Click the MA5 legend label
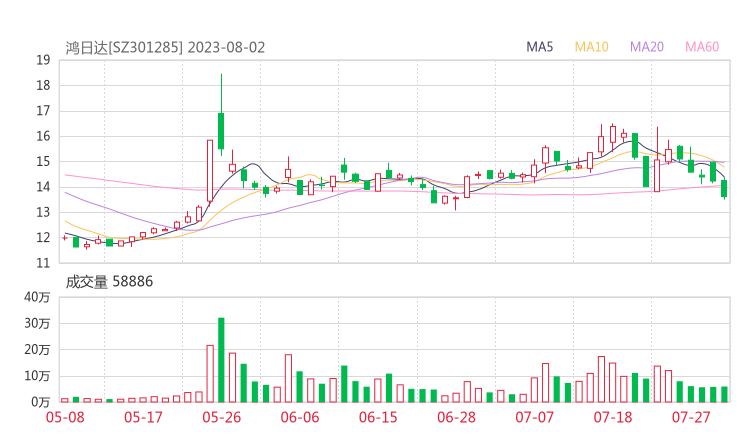Image resolution: width=740 pixels, height=440 pixels. point(539,47)
